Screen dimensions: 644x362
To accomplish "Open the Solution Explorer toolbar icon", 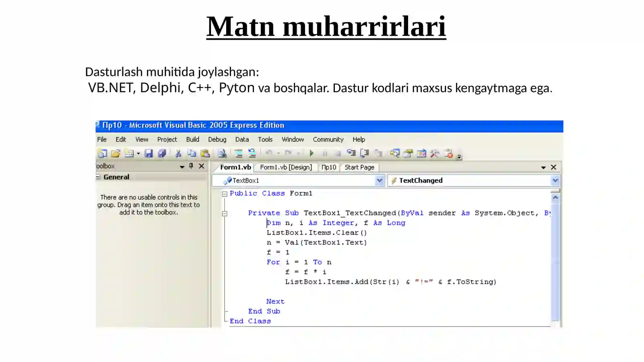I will pos(395,153).
